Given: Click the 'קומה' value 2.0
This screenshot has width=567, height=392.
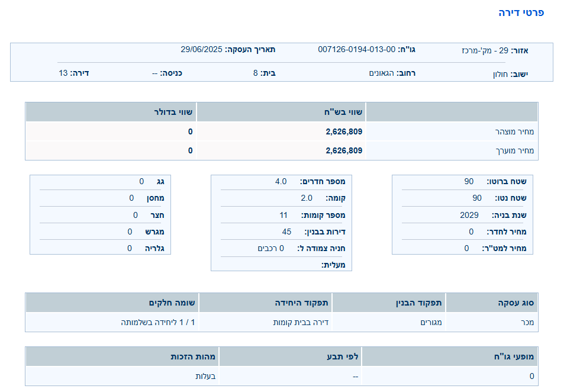Looking at the screenshot, I should 306,198.
